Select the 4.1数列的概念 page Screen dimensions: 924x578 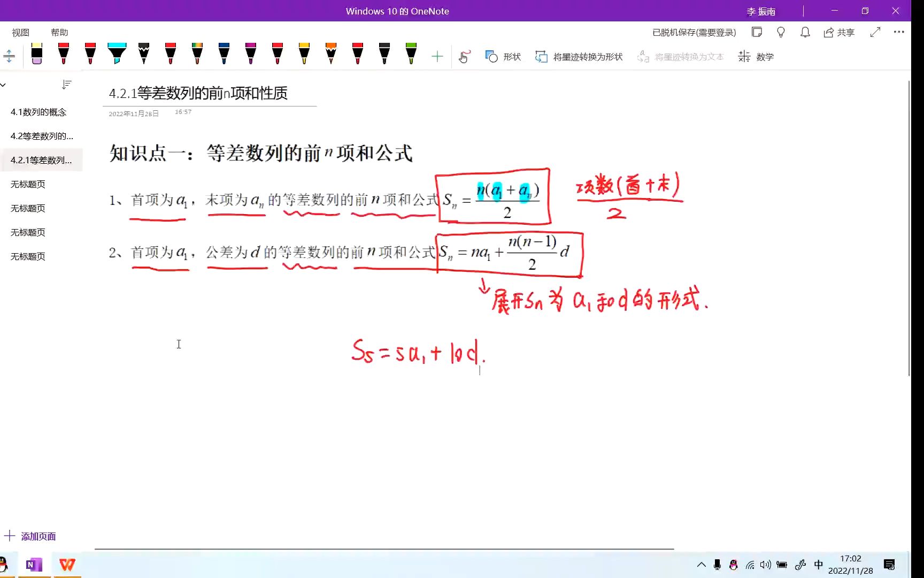click(x=38, y=112)
